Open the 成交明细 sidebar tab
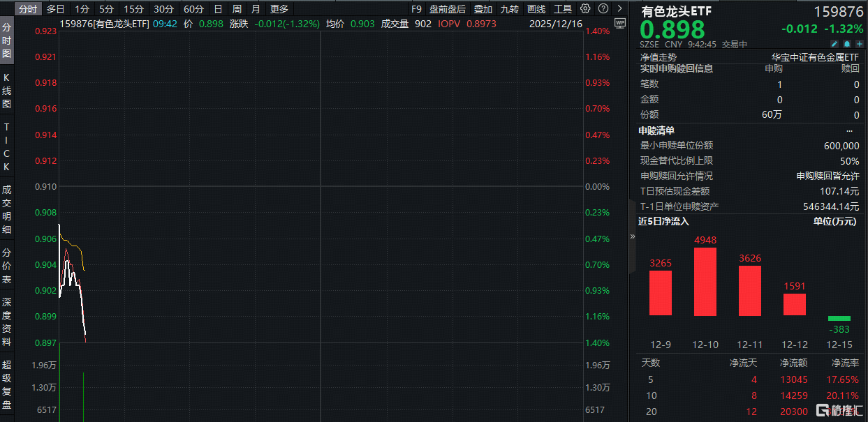The image size is (868, 422). (x=6, y=209)
